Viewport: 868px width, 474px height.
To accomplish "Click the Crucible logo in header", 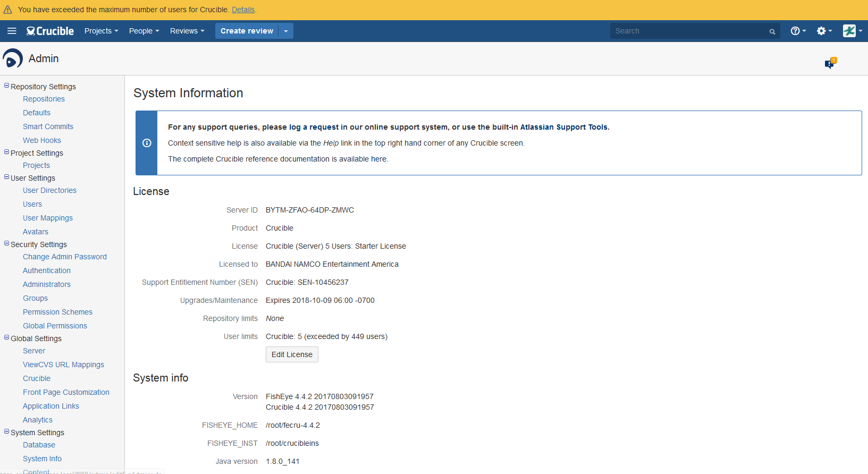I will (x=50, y=31).
